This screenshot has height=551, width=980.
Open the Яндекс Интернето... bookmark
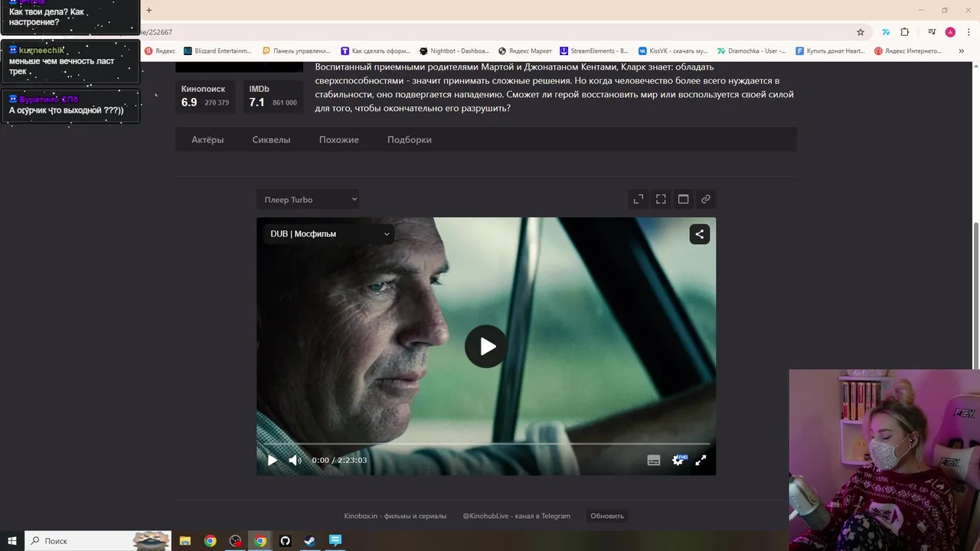909,51
